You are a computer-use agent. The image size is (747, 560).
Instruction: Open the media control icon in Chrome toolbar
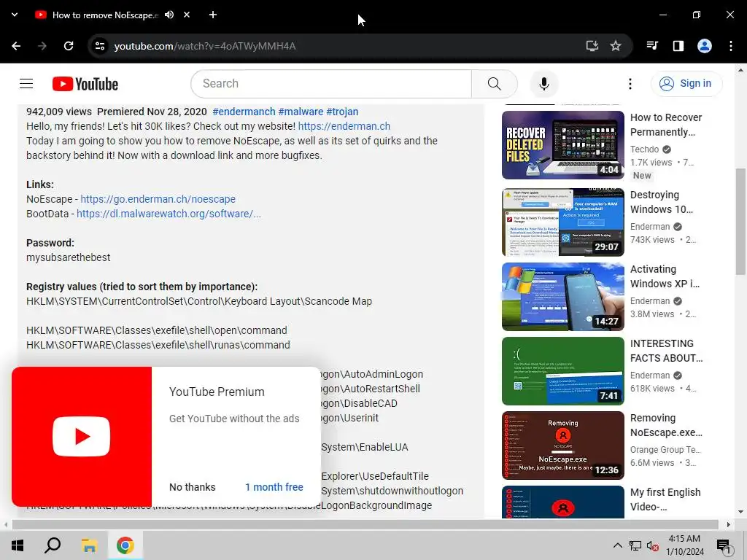652,46
